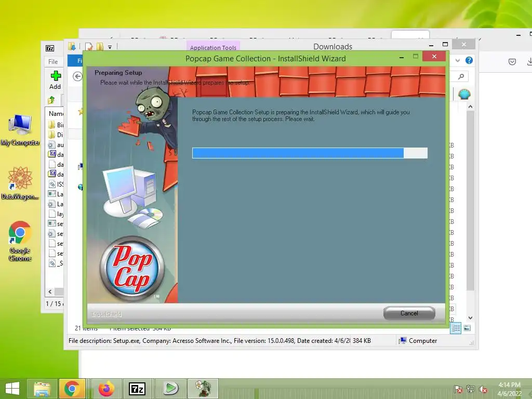Click the Add button in 7-Zip

click(x=55, y=81)
